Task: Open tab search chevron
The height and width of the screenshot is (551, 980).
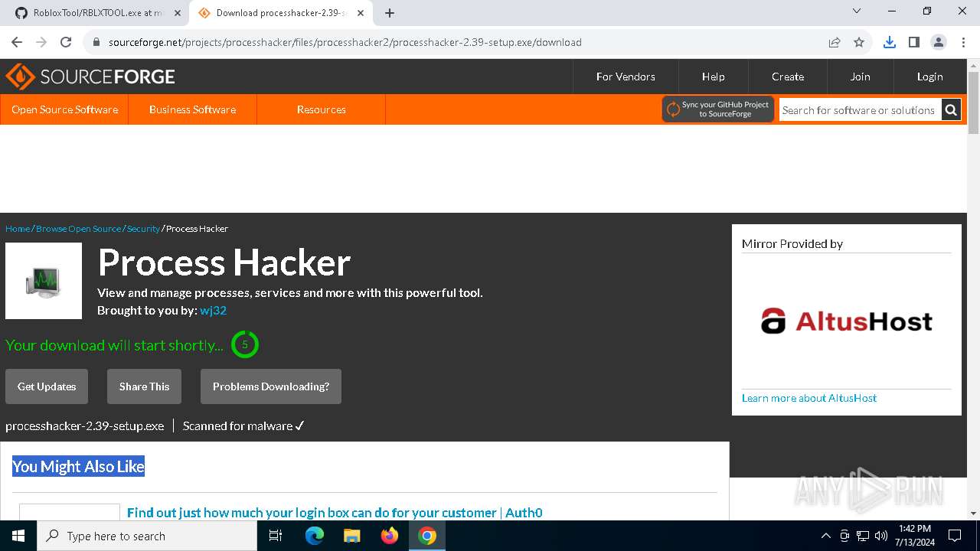Action: click(x=857, y=11)
